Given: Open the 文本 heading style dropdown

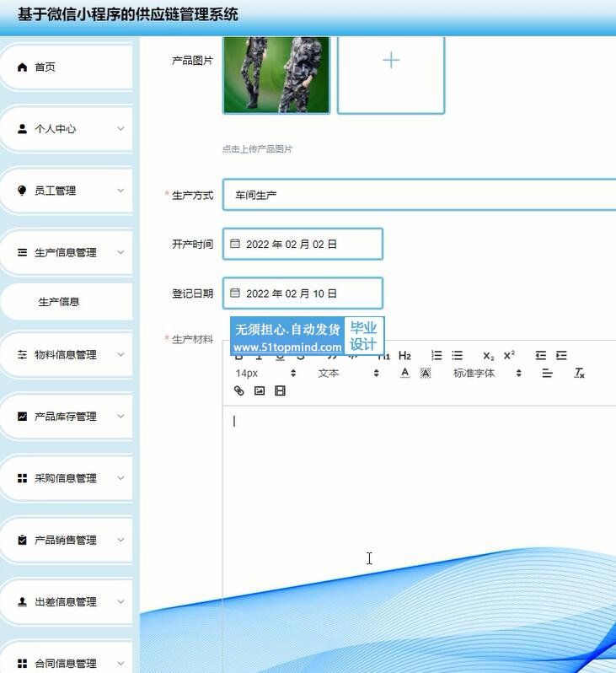Looking at the screenshot, I should tap(348, 373).
